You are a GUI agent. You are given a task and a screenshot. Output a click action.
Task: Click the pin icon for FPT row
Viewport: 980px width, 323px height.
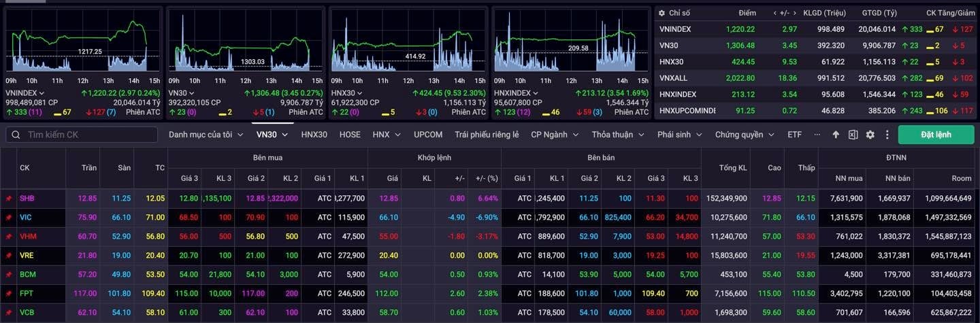tap(9, 293)
